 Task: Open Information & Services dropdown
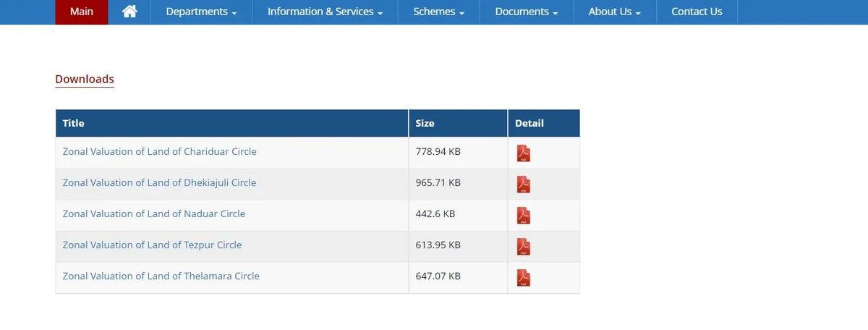click(x=325, y=12)
